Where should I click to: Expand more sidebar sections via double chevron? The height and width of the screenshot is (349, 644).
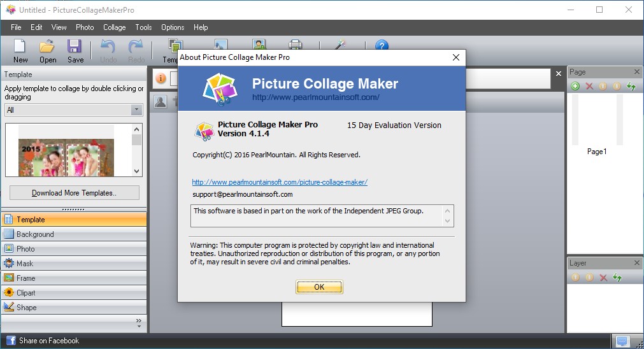click(x=139, y=323)
